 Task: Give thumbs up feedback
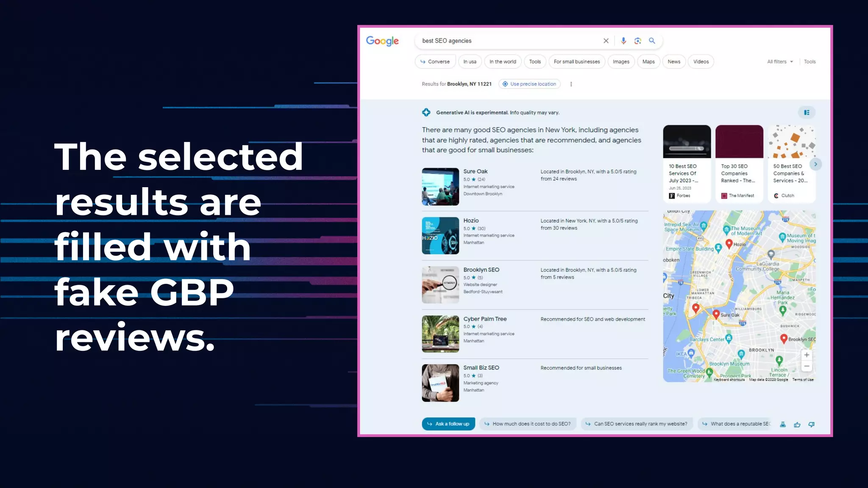pos(797,424)
